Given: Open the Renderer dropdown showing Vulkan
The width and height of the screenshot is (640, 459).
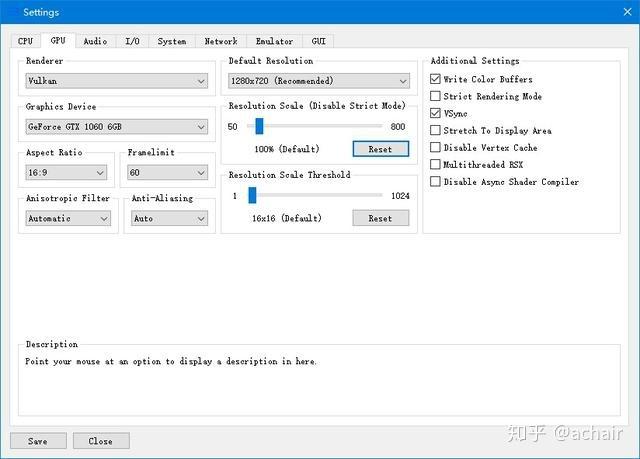Looking at the screenshot, I should pyautogui.click(x=116, y=81).
